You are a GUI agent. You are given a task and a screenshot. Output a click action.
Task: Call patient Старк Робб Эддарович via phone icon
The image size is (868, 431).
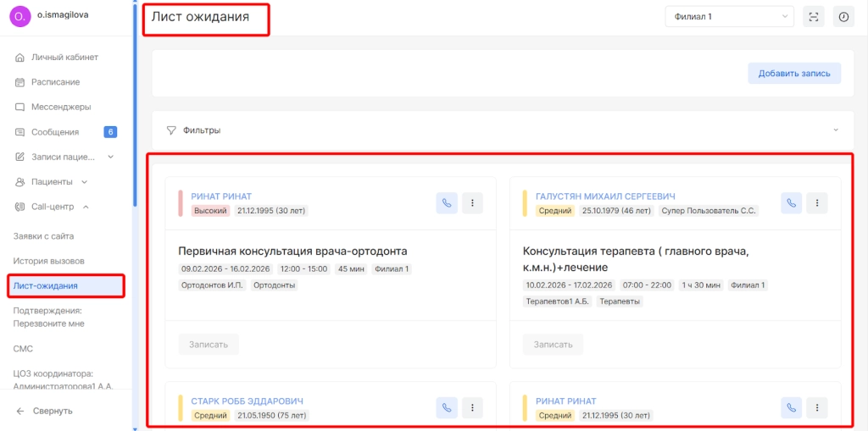click(x=447, y=407)
